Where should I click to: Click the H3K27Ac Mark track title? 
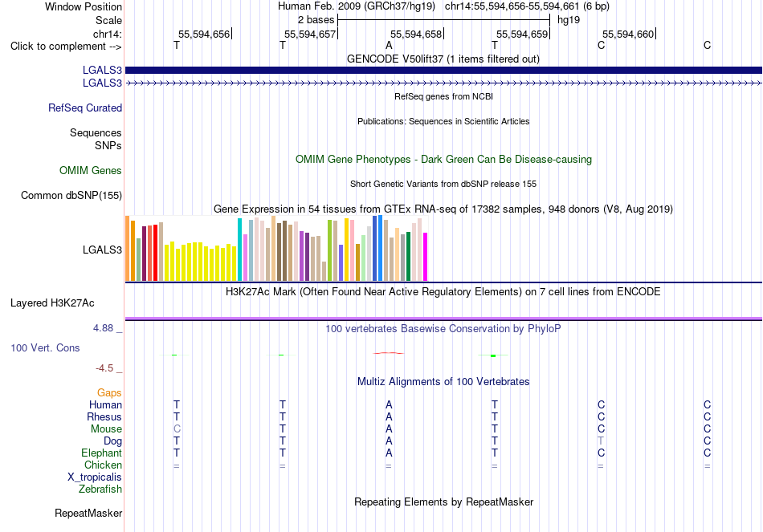pyautogui.click(x=443, y=292)
